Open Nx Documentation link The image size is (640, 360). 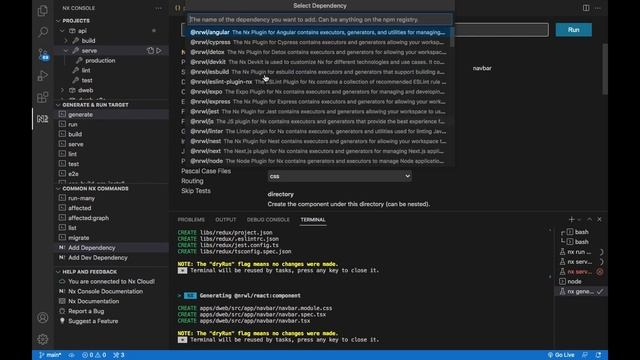(x=94, y=301)
